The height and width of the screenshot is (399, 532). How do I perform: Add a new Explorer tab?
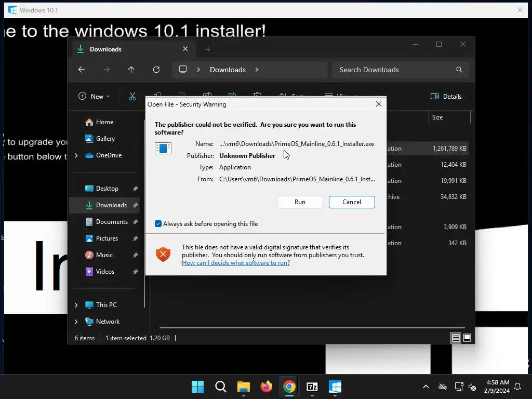click(208, 49)
